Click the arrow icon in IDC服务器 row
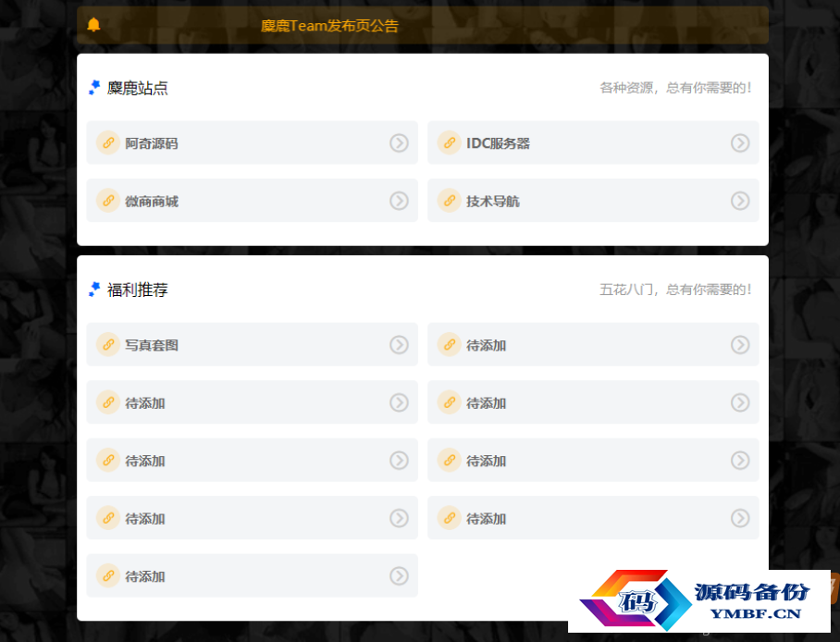Screen dimensions: 840x642 pos(740,143)
